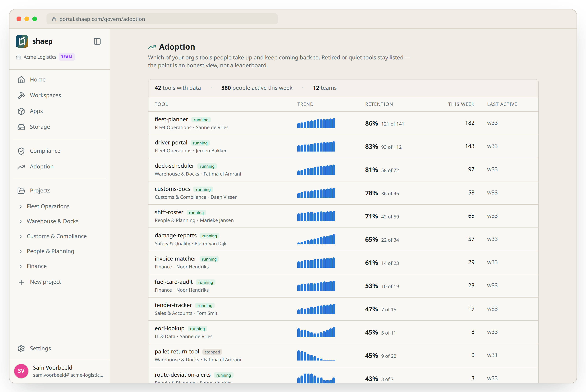Click the stopped badge on pallet-return-tool
Viewport: 586px width, 392px height.
[212, 352]
